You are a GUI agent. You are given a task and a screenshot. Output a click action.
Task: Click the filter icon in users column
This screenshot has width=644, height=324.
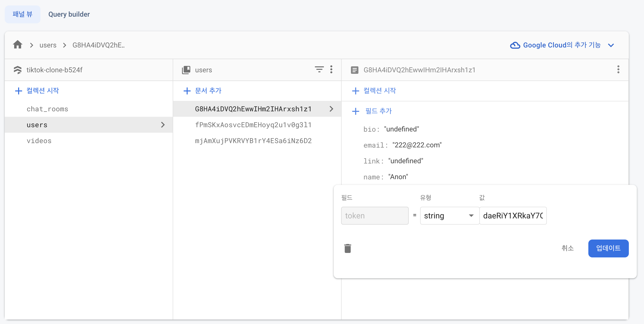point(319,69)
